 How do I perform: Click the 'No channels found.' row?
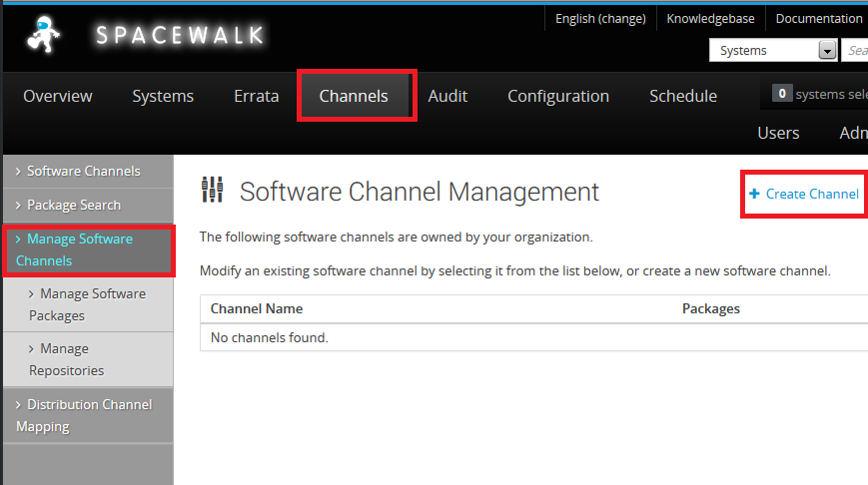click(533, 337)
